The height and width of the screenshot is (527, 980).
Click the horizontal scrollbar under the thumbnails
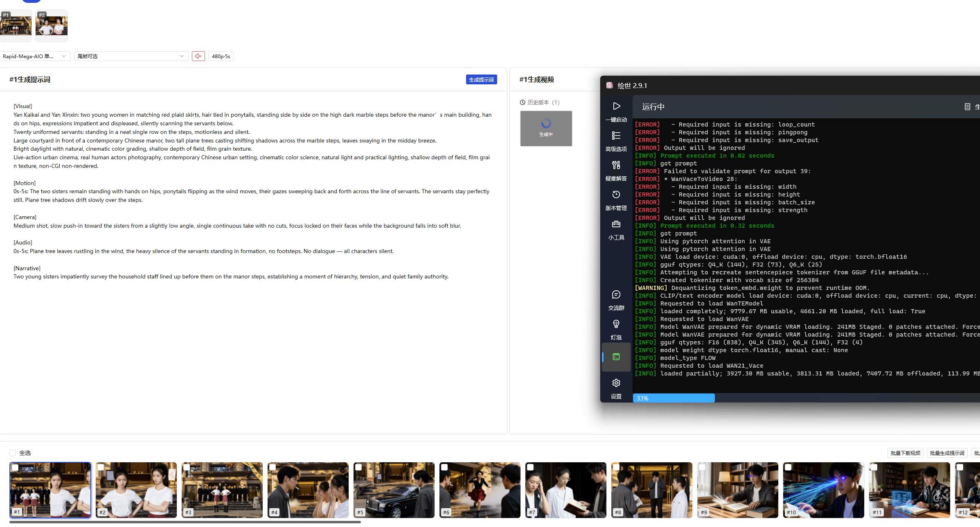pyautogui.click(x=185, y=522)
